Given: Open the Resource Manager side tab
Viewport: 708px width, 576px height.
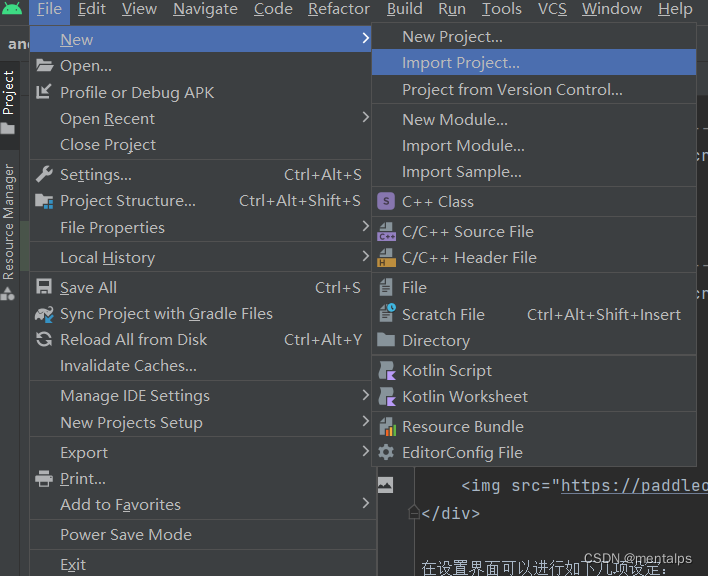Looking at the screenshot, I should pos(9,232).
